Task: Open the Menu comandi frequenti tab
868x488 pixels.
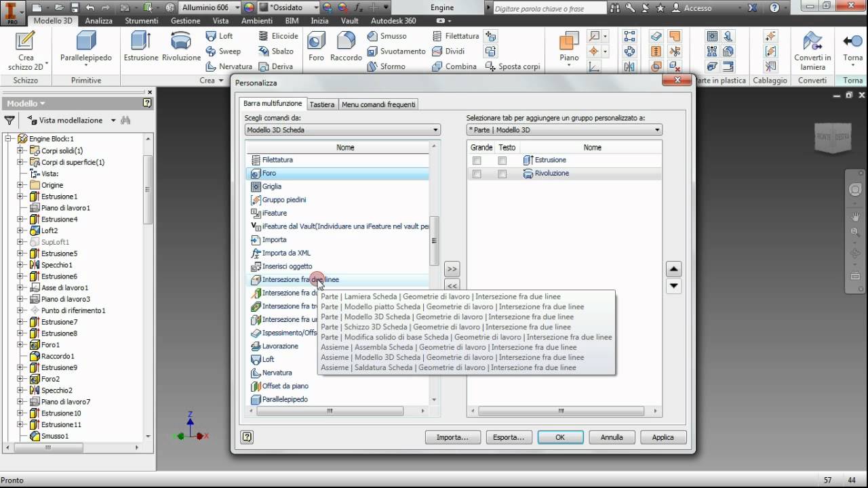Action: coord(378,104)
